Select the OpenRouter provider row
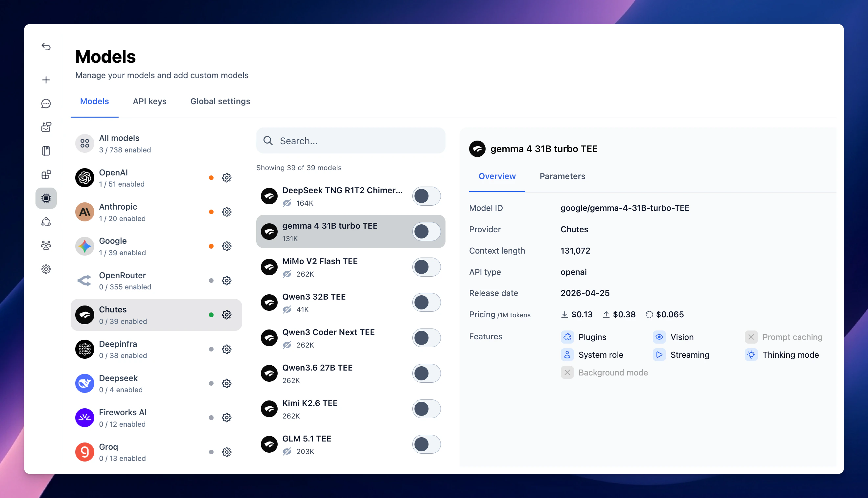The width and height of the screenshot is (868, 498). click(156, 281)
